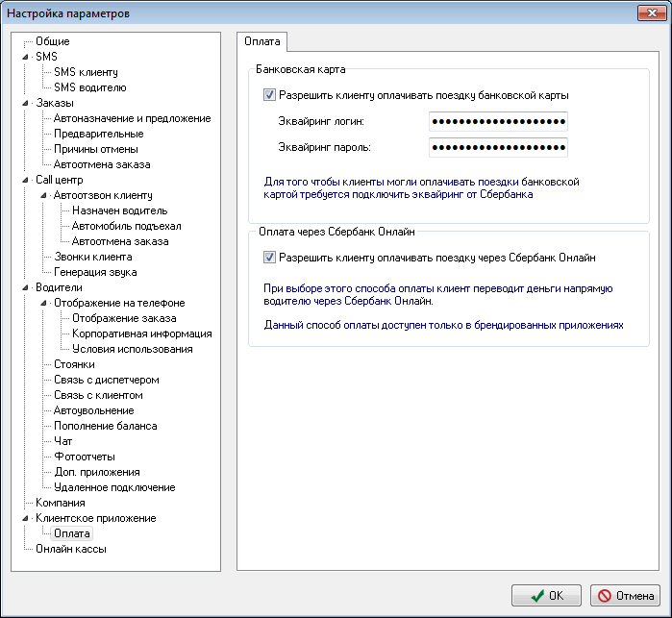Cancel with the Отмена button

pyautogui.click(x=625, y=595)
